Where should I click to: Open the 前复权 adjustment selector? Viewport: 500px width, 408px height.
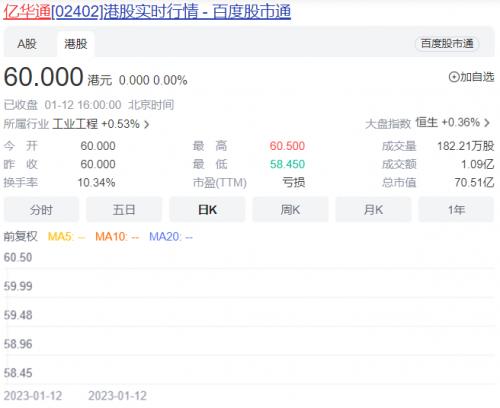click(20, 237)
